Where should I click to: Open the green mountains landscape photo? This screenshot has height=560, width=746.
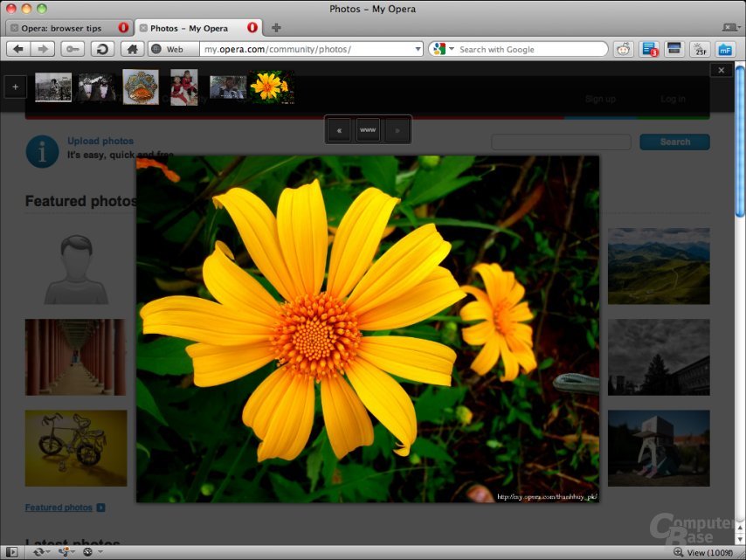point(659,266)
